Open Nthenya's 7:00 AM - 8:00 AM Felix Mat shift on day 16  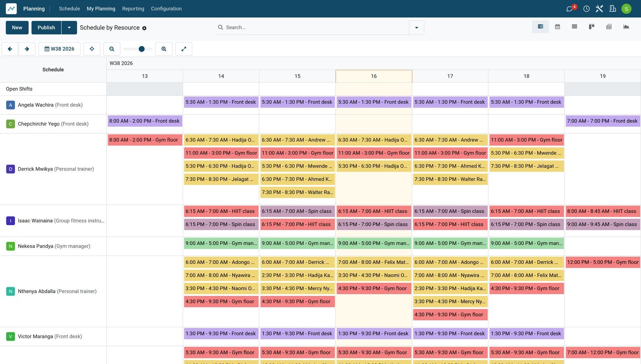click(374, 262)
